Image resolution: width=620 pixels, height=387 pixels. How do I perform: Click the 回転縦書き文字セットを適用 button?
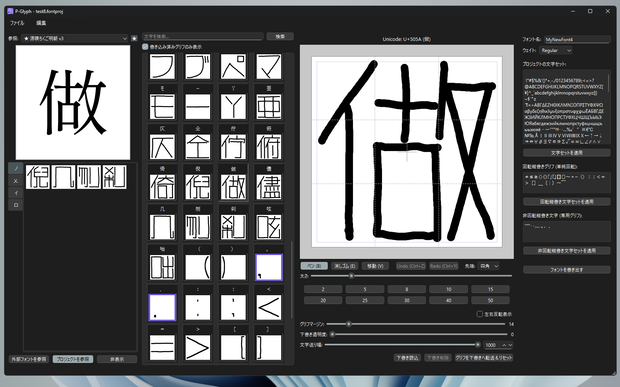567,202
